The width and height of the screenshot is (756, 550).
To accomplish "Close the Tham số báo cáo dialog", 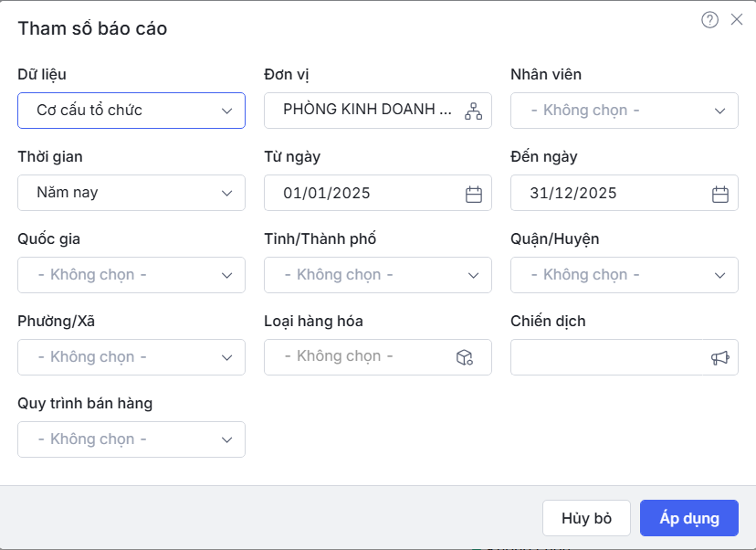I will [737, 19].
